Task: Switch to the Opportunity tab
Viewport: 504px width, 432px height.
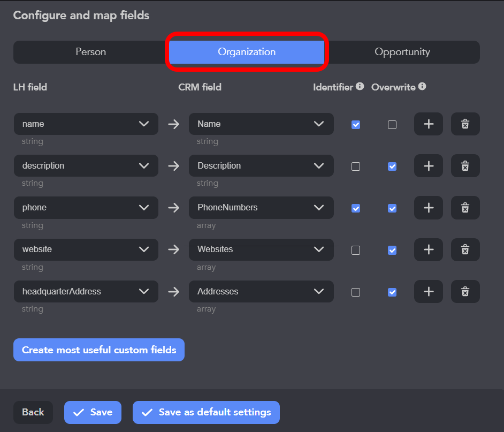Action: 402,52
